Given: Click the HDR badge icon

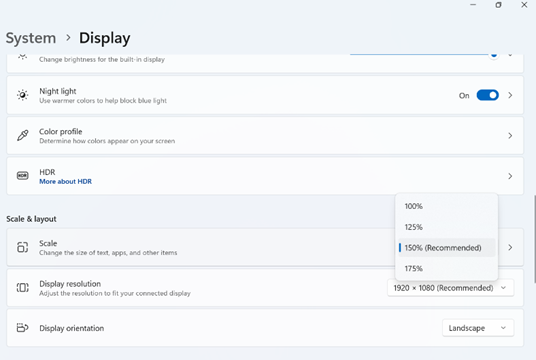Looking at the screenshot, I should (23, 176).
